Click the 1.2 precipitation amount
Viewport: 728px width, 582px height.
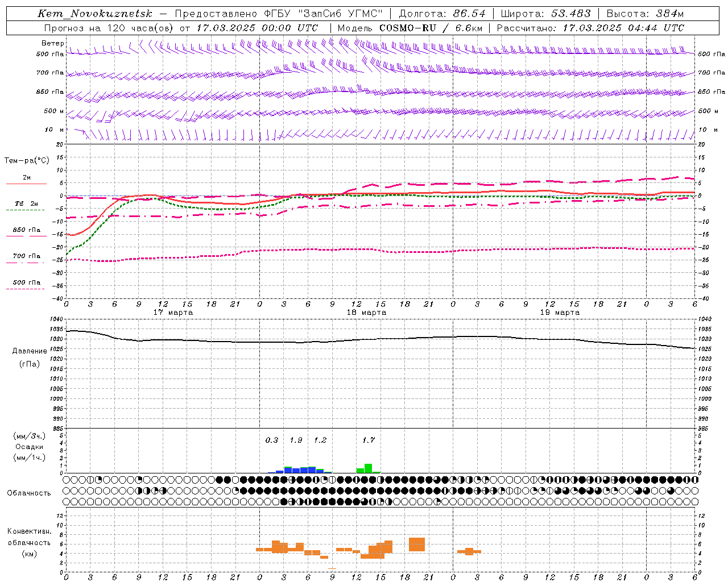click(320, 440)
